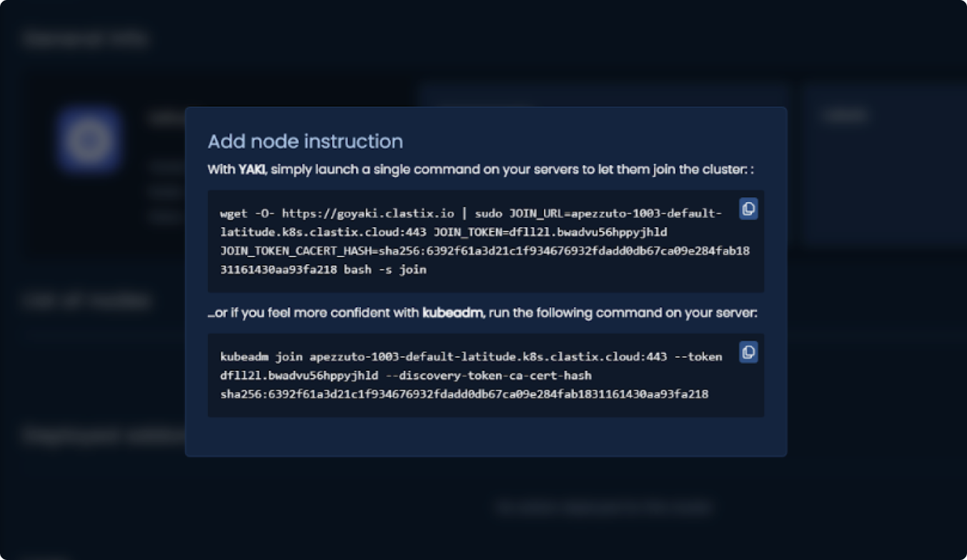The image size is (967, 560).
Task: Click the 'Add node instruction' heading
Action: (305, 141)
